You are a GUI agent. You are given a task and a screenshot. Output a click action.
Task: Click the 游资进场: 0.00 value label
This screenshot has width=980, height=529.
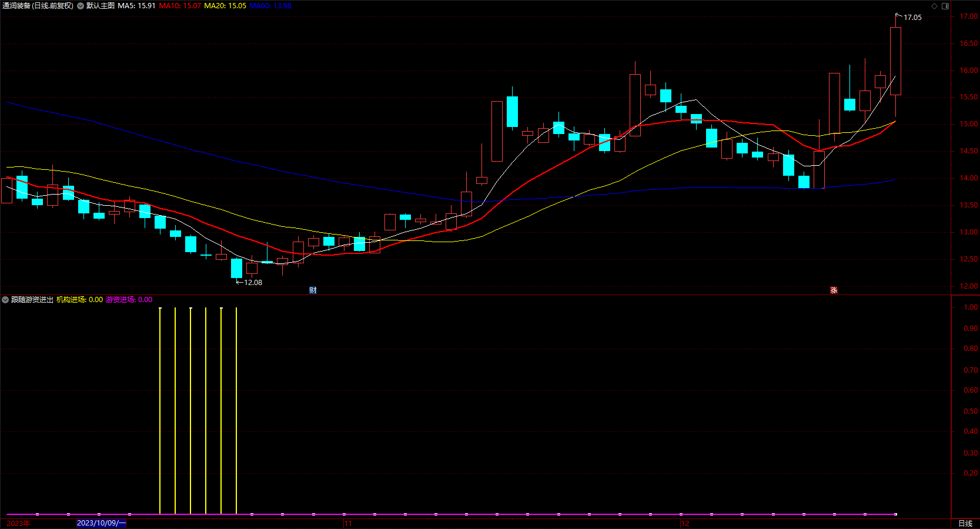[129, 300]
